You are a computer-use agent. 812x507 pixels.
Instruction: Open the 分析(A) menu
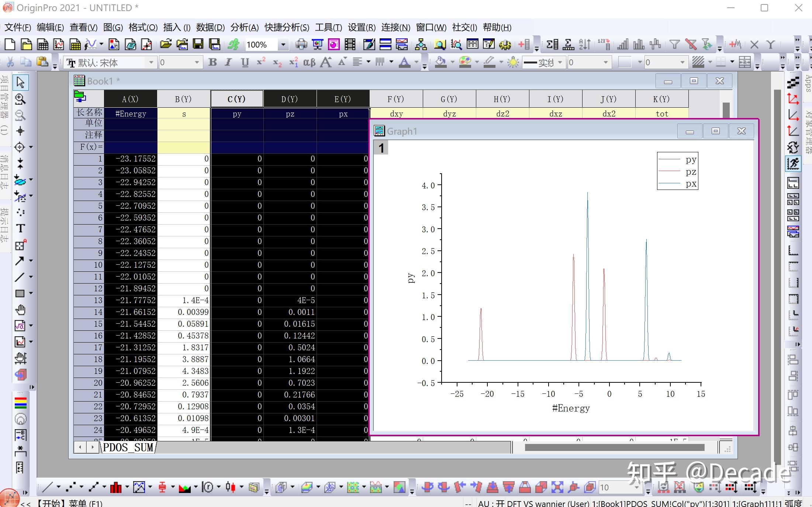(244, 27)
